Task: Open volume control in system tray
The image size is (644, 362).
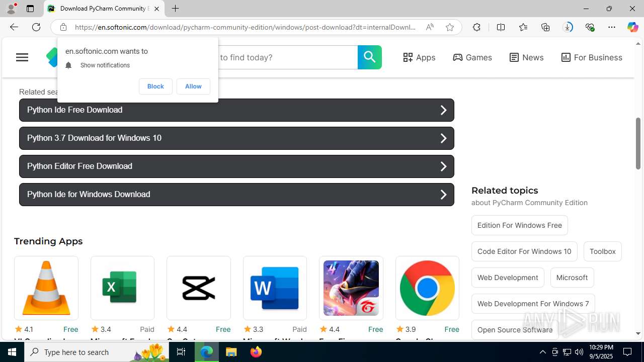Action: pyautogui.click(x=579, y=352)
